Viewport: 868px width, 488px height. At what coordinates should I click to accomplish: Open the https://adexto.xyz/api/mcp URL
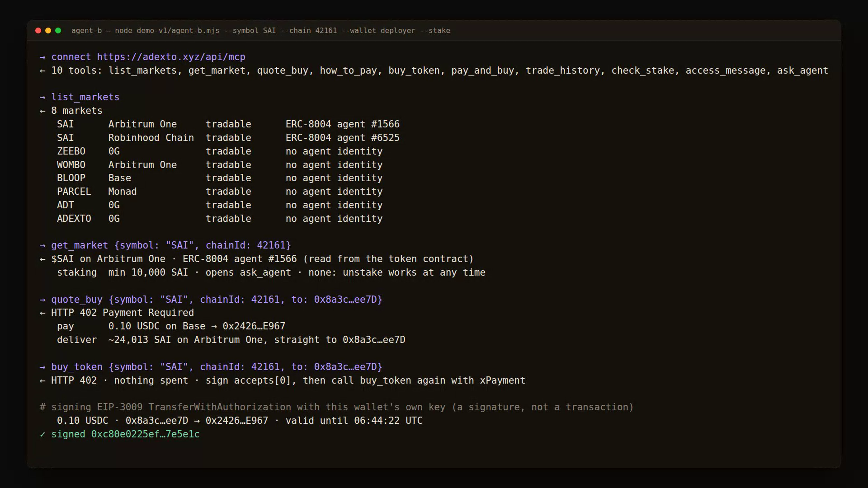click(171, 57)
